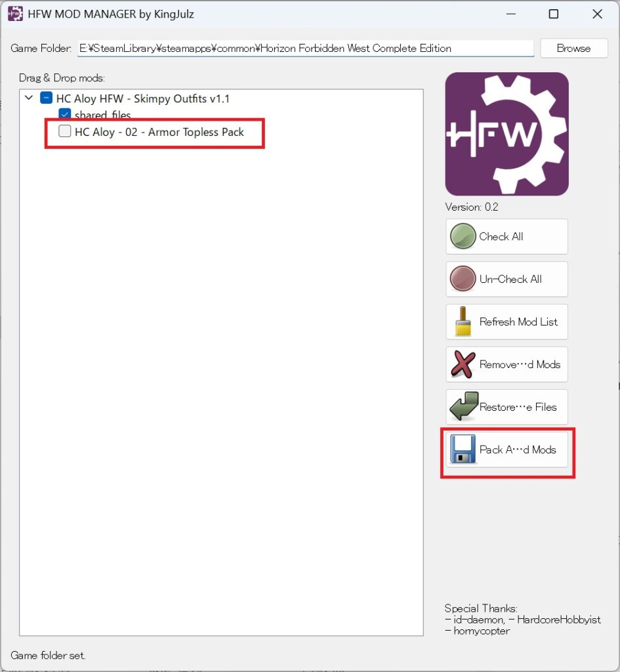
Task: Collapse the HC Aloy HFW Skimpy Outfits tree
Action: (x=29, y=98)
